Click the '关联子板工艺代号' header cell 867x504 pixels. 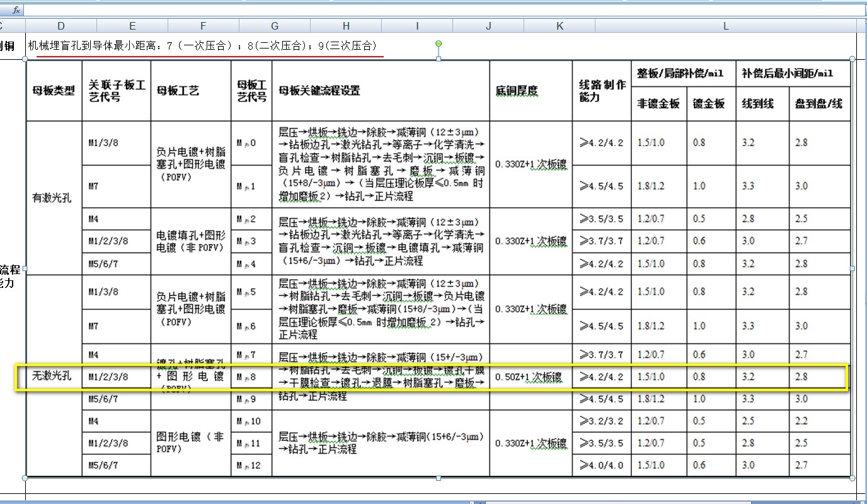[x=117, y=91]
